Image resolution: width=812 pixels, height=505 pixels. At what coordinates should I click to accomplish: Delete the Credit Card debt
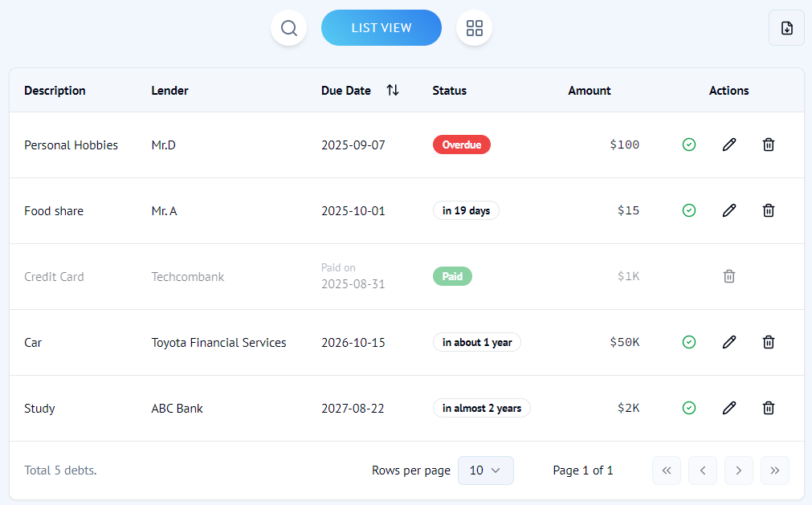728,276
